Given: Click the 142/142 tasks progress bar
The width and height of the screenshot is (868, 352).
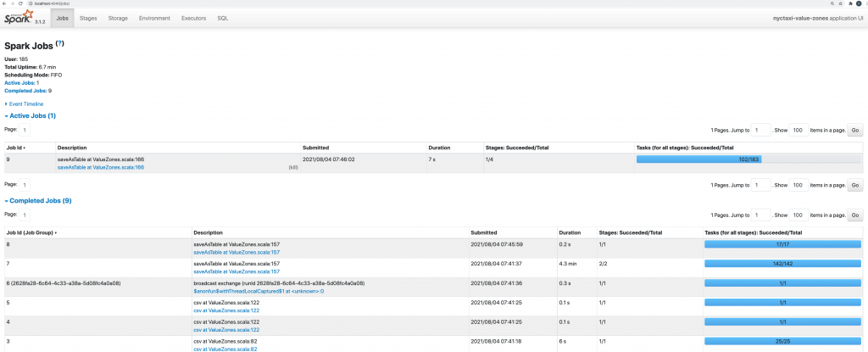Looking at the screenshot, I should pyautogui.click(x=782, y=264).
